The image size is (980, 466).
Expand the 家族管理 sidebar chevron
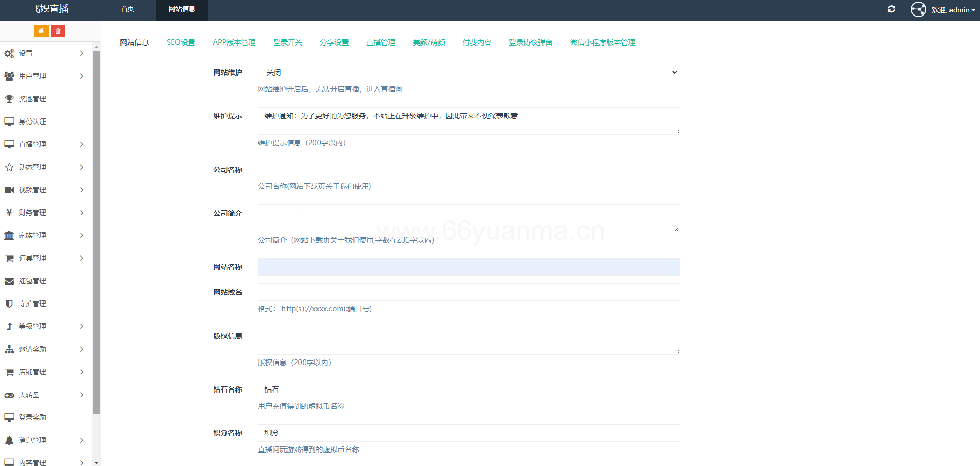[82, 235]
